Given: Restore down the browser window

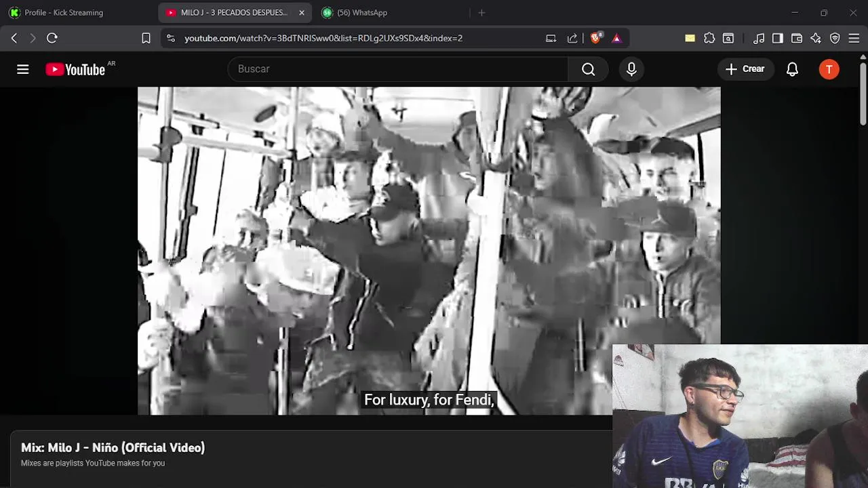Looking at the screenshot, I should point(824,12).
